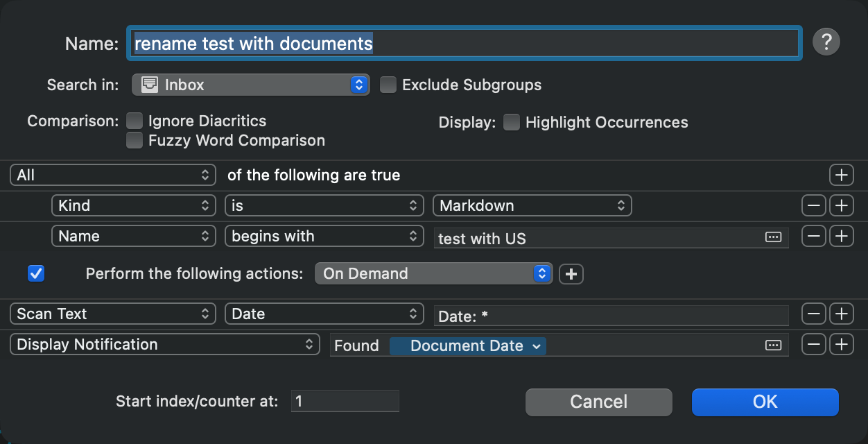The width and height of the screenshot is (868, 444).
Task: Enable the Exclude Subgroups checkbox
Action: pyautogui.click(x=388, y=85)
